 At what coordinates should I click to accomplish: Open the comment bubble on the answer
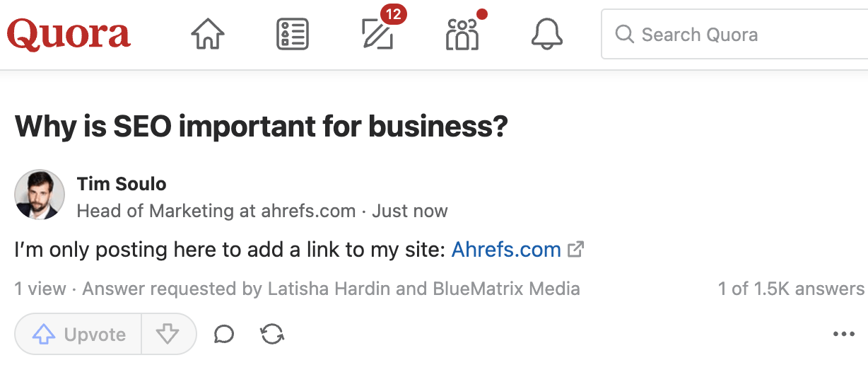point(224,334)
